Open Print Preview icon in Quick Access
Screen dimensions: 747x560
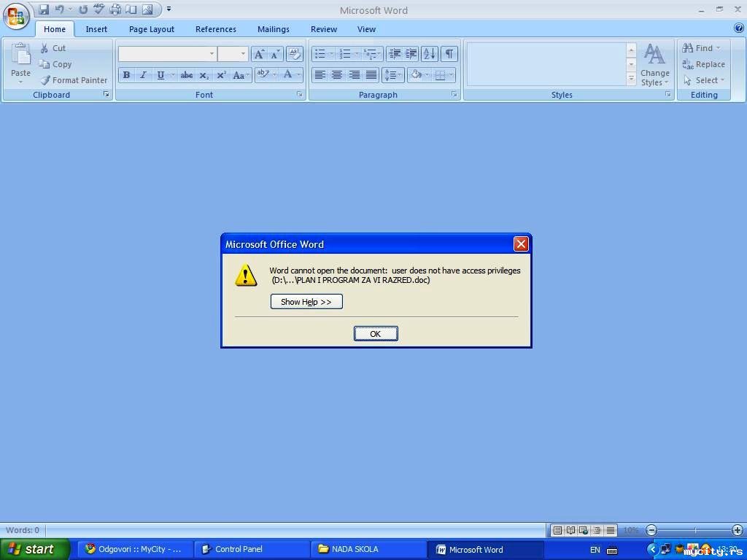pyautogui.click(x=131, y=9)
